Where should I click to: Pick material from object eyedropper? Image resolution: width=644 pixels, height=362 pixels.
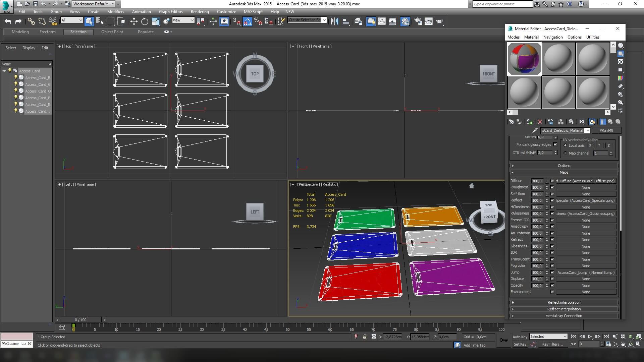coord(535,130)
